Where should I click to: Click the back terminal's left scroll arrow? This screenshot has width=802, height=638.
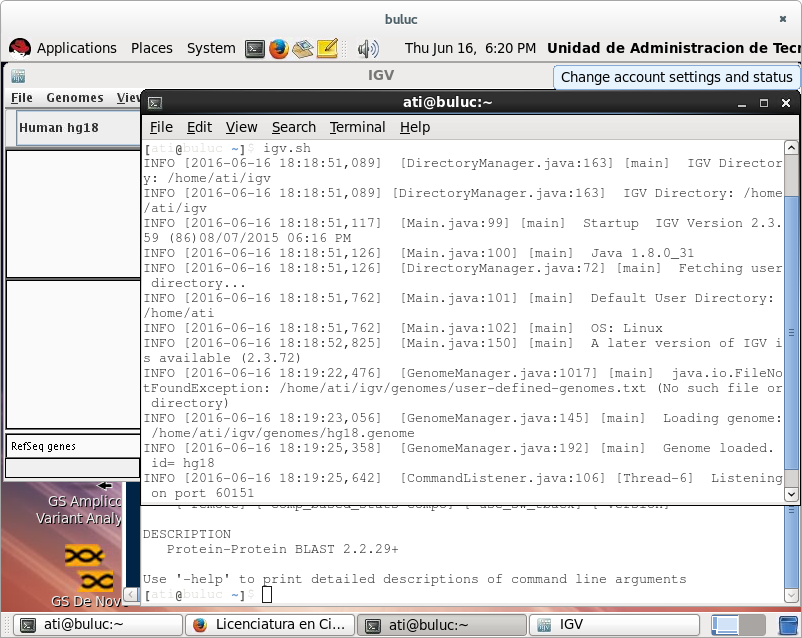click(131, 595)
